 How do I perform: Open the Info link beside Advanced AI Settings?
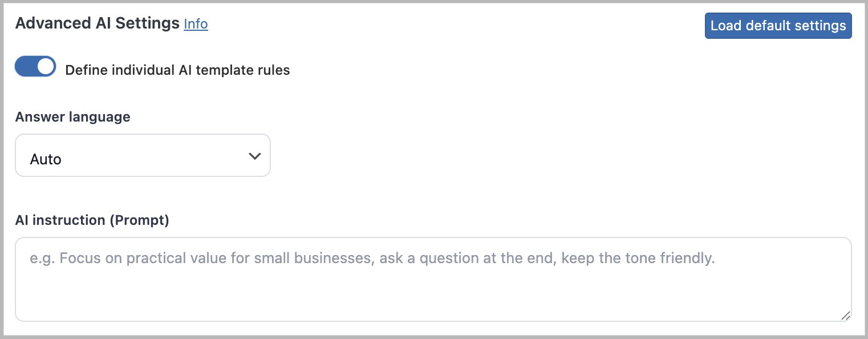point(196,24)
